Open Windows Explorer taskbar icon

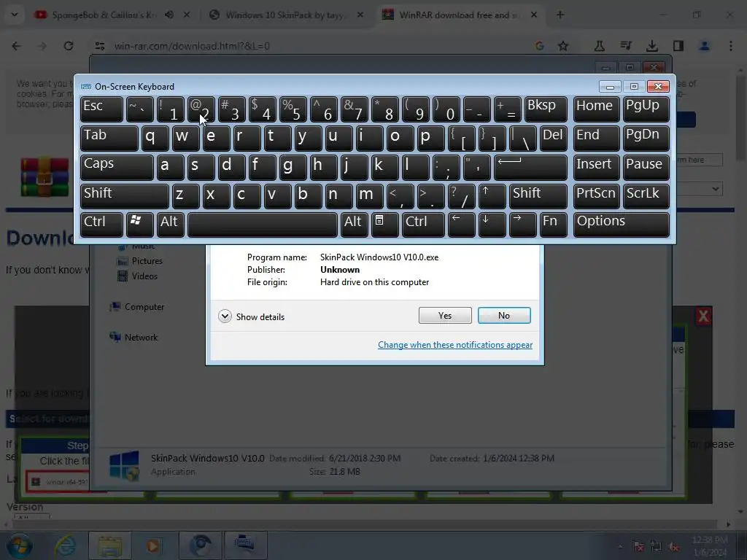[110, 545]
